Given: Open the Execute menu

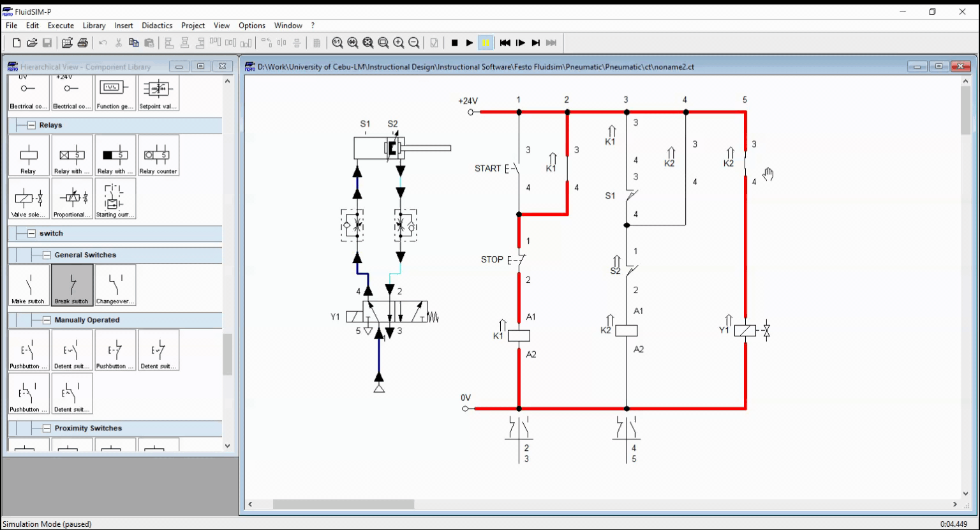Looking at the screenshot, I should 61,26.
